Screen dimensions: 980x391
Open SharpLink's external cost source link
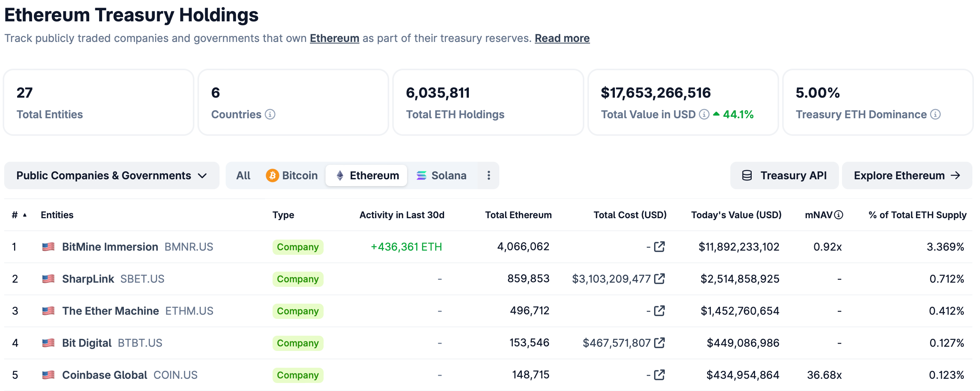point(659,279)
